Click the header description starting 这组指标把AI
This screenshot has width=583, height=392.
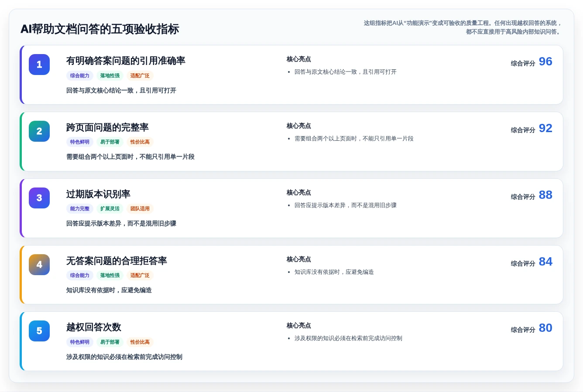tap(463, 27)
